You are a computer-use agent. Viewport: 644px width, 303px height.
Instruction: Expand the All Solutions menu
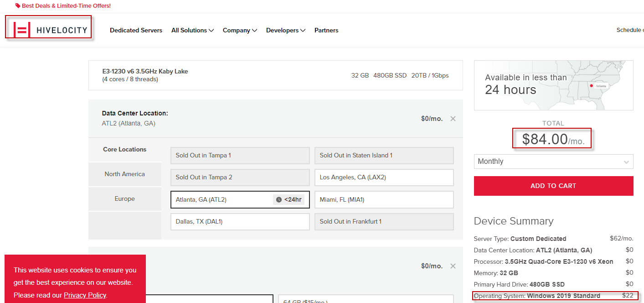click(x=192, y=30)
